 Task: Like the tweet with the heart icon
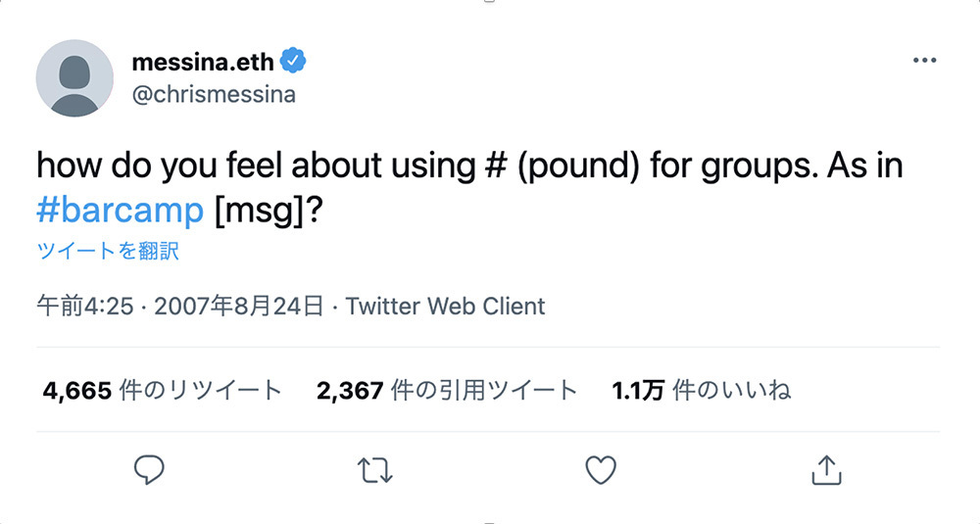pos(601,471)
